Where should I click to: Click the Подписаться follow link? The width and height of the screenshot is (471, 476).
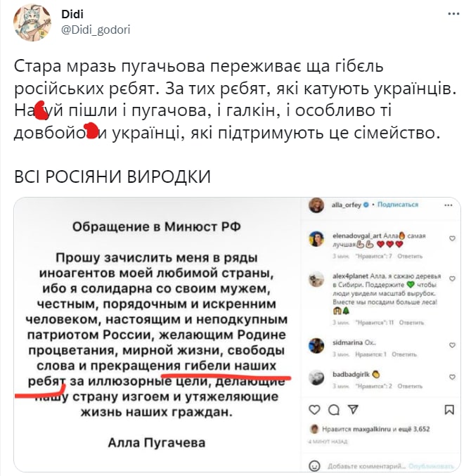pos(398,205)
